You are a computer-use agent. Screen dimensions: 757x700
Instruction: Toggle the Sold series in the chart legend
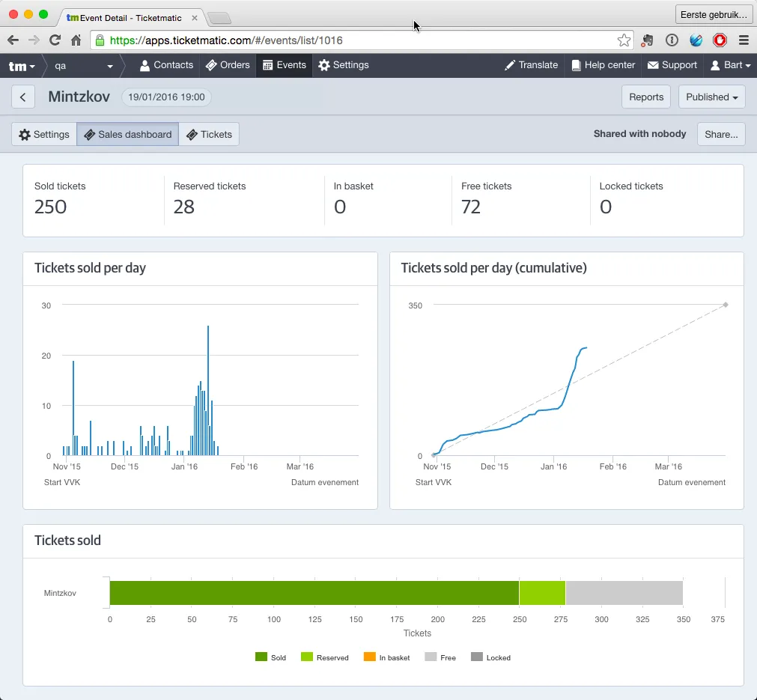270,657
